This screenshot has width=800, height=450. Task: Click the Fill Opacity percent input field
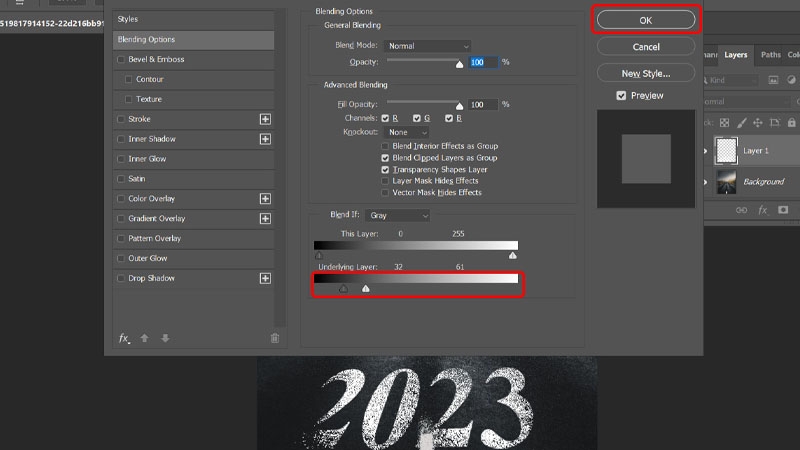[483, 105]
